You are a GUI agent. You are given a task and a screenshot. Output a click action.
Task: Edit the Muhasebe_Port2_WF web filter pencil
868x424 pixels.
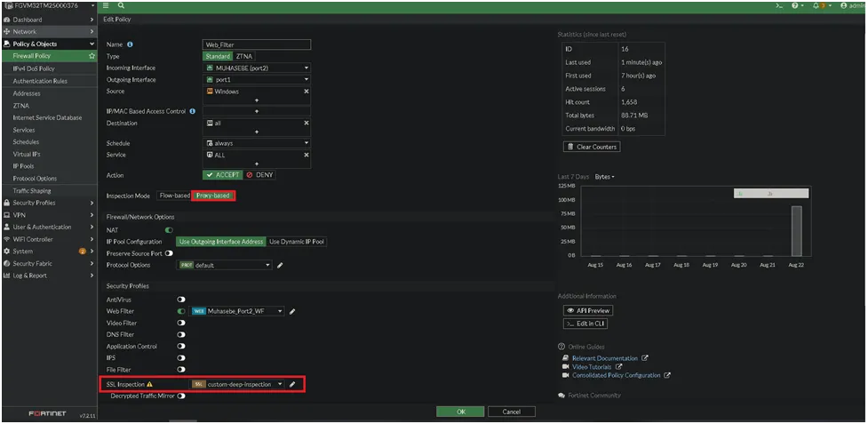pos(292,312)
